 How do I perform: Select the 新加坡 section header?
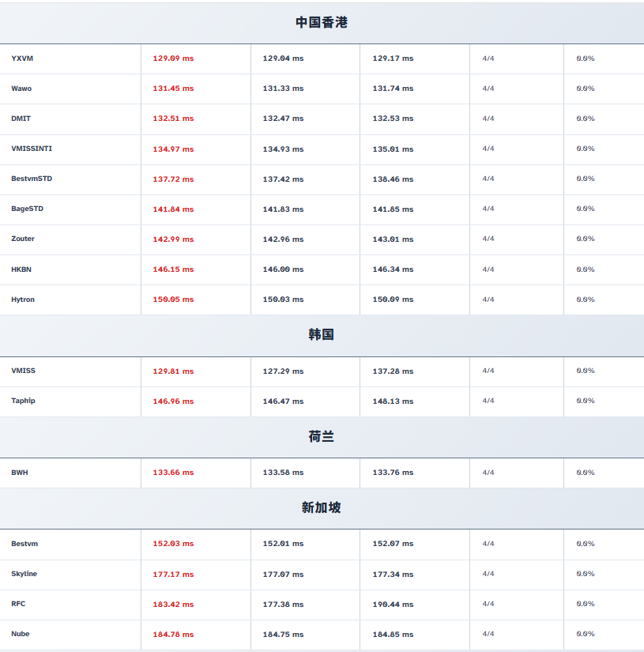coord(322,507)
